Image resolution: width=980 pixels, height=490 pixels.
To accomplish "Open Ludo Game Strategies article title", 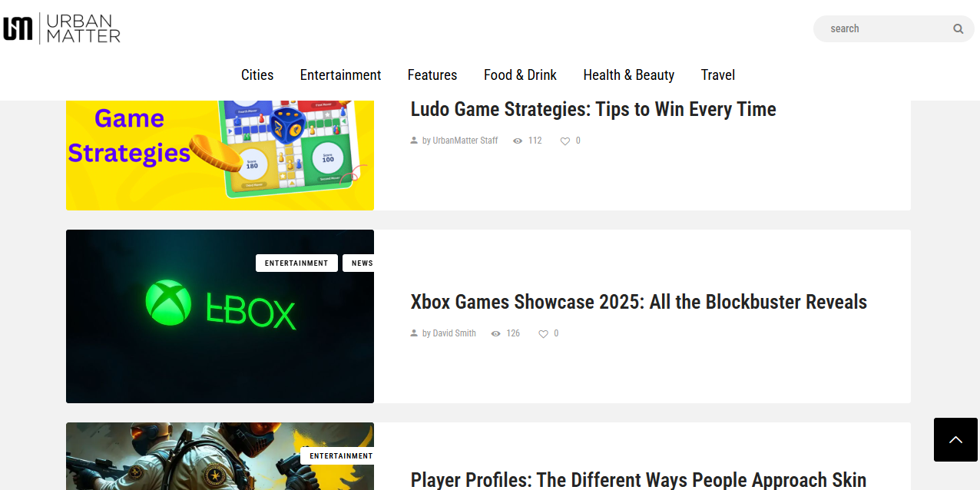I will click(x=593, y=110).
